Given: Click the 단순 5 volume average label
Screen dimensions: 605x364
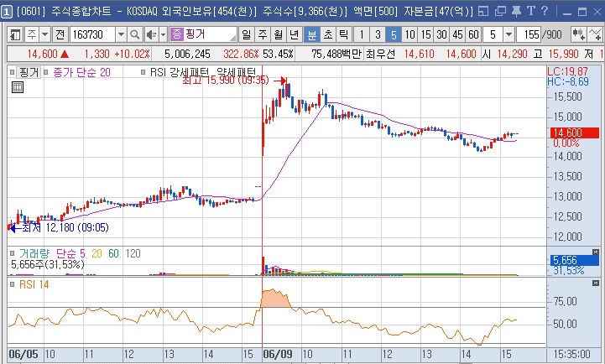Looking at the screenshot, I should pyautogui.click(x=70, y=253).
